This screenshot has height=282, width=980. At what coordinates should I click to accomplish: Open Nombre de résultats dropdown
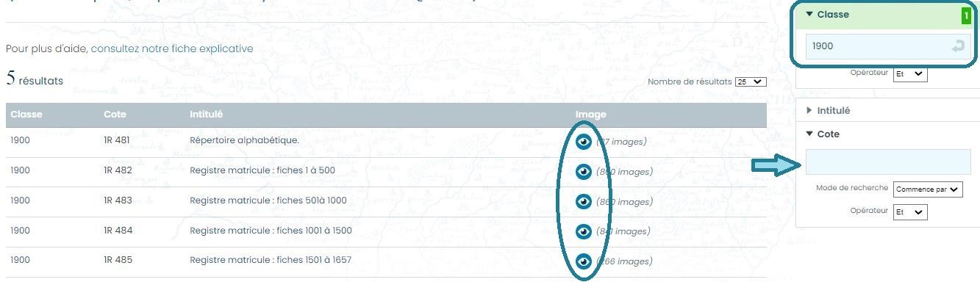point(751,82)
